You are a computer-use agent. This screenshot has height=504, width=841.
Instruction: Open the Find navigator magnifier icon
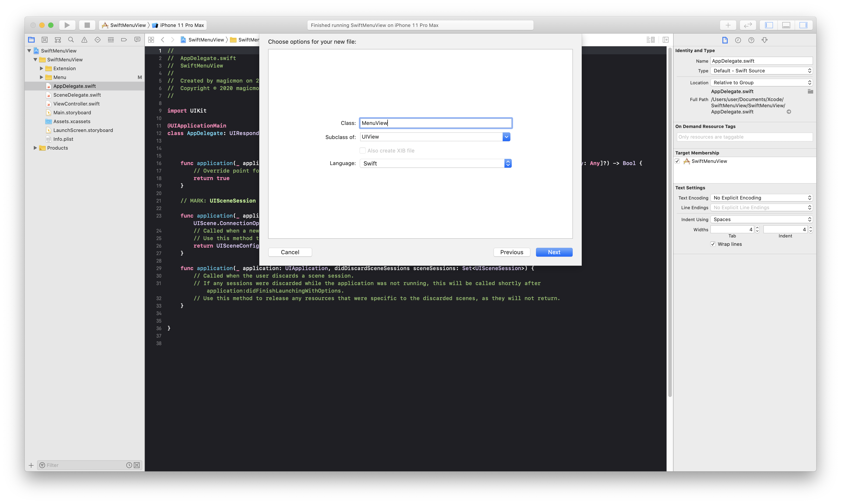71,40
